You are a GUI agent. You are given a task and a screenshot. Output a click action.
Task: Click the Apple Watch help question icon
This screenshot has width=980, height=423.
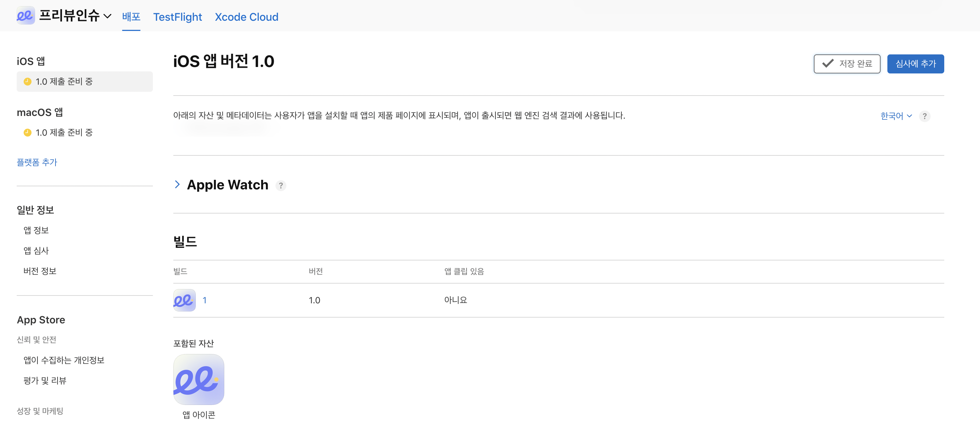pos(280,185)
